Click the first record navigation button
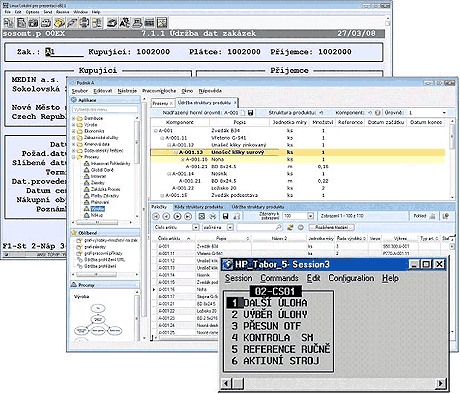The width and height of the screenshot is (460, 394). coord(156,216)
